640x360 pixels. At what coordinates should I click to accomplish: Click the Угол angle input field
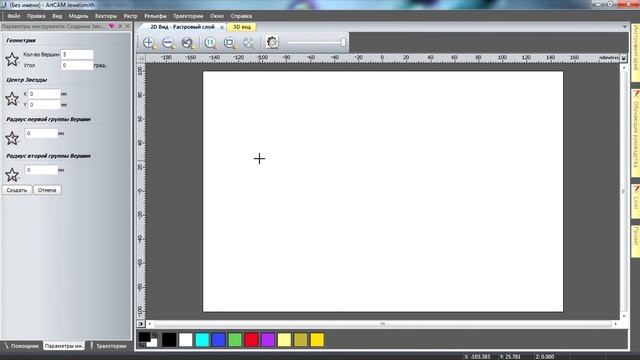click(x=77, y=65)
